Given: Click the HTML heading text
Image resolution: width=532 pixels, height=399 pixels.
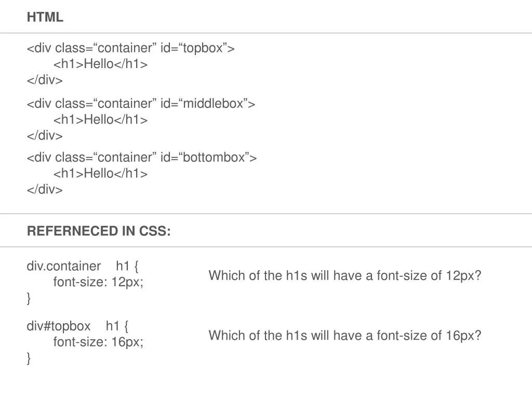Looking at the screenshot, I should coord(45,17).
